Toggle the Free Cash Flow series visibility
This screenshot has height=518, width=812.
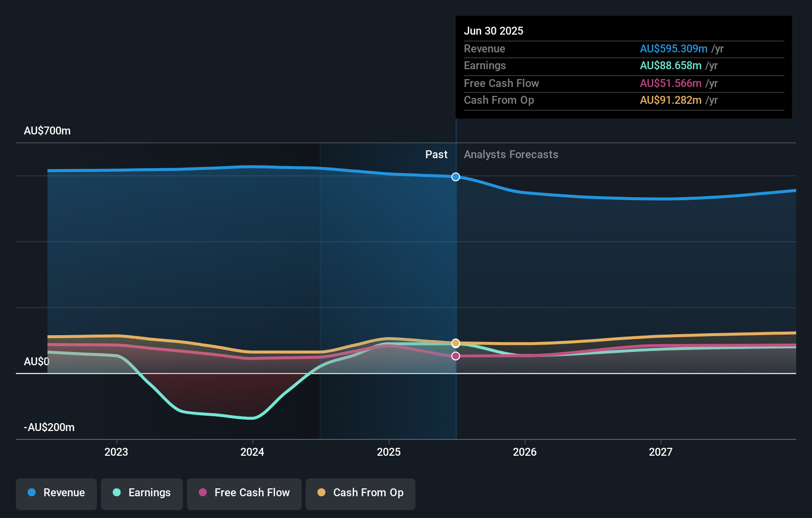[244, 493]
